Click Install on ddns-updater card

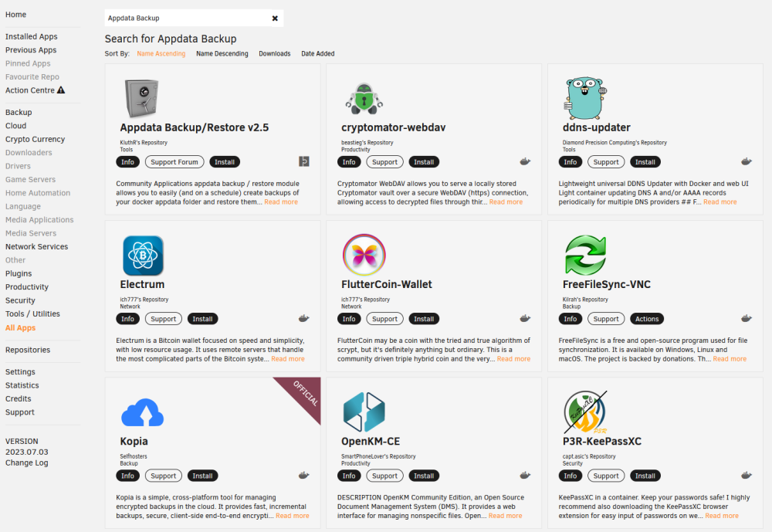coord(645,162)
